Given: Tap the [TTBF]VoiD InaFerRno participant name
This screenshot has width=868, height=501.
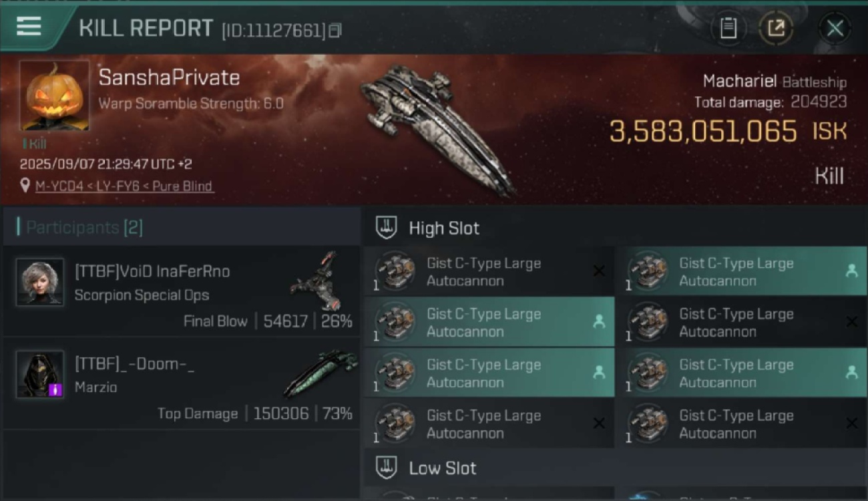Looking at the screenshot, I should (152, 271).
